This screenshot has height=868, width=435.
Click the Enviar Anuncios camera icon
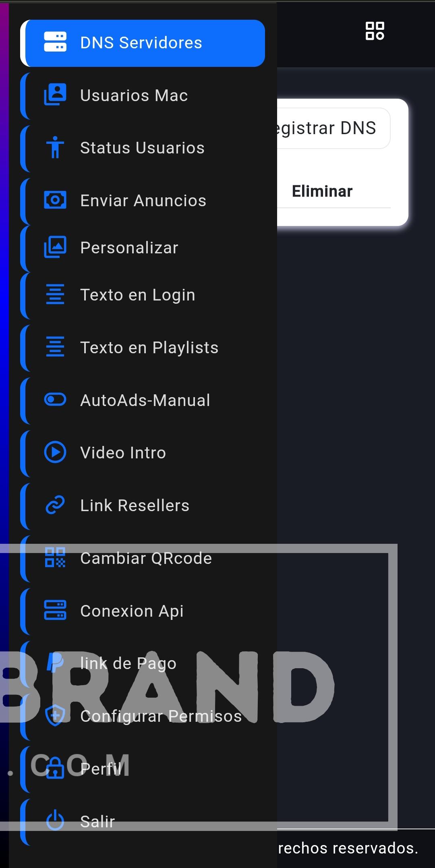coord(55,200)
